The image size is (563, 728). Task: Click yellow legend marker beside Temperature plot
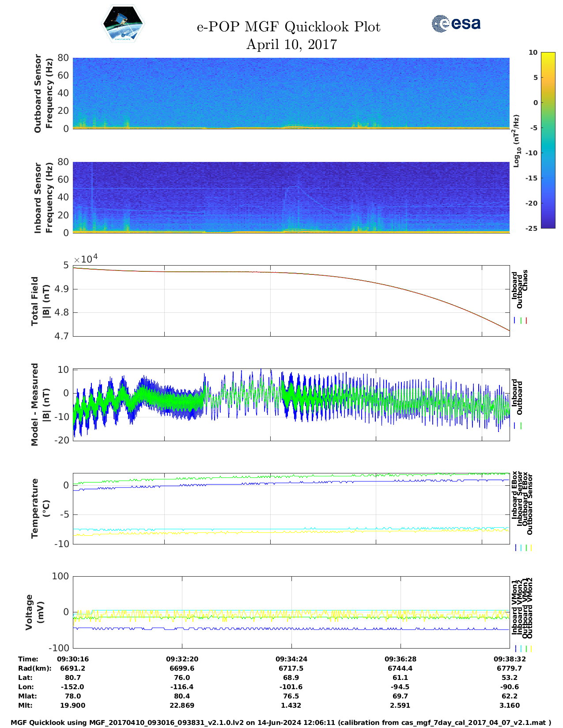tap(531, 548)
